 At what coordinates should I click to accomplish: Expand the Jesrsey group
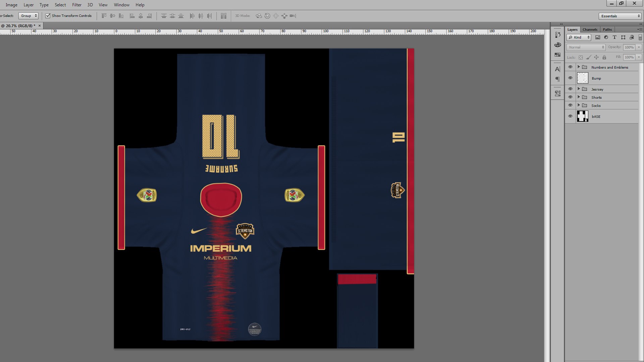579,89
